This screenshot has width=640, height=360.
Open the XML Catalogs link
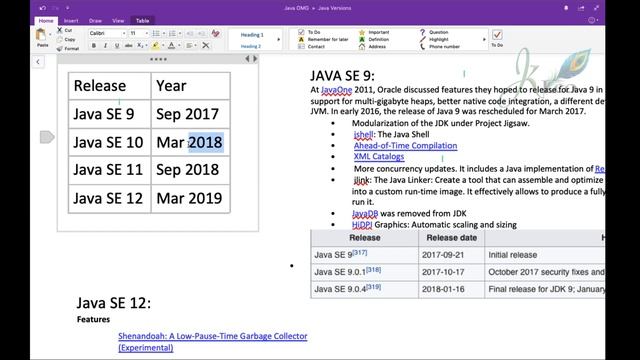(x=379, y=157)
